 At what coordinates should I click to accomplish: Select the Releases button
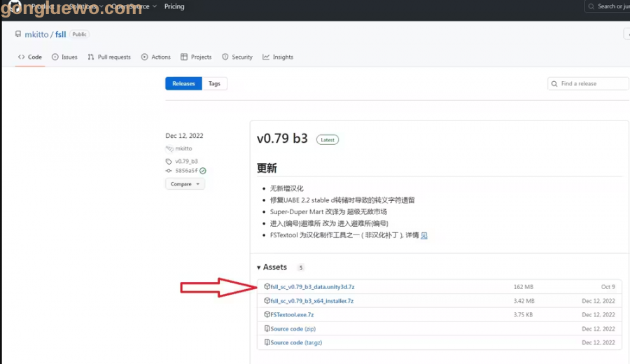coord(183,83)
